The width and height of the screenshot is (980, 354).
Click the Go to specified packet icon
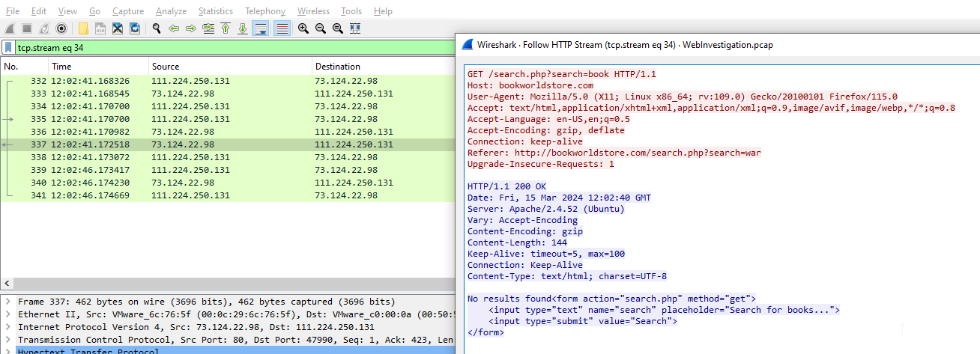pos(208,28)
